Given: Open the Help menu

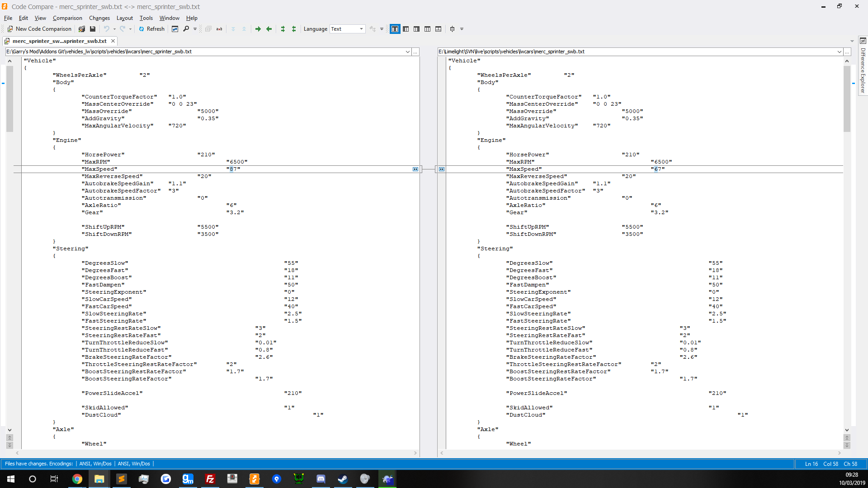Looking at the screenshot, I should (x=192, y=18).
